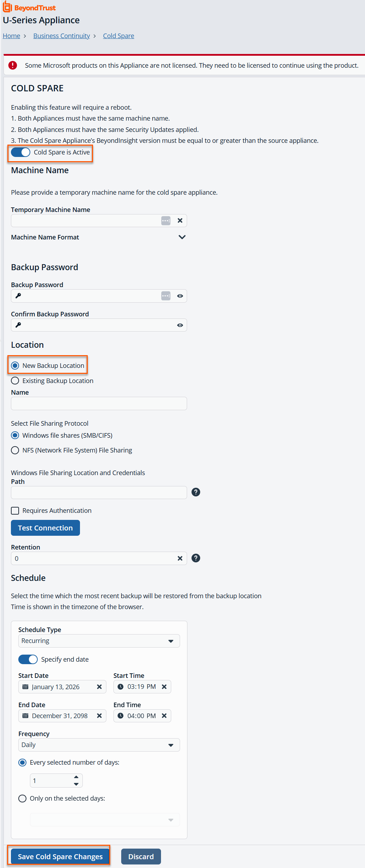The image size is (365, 868).
Task: Reveal the Confirm Backup Password eye icon
Action: (180, 325)
